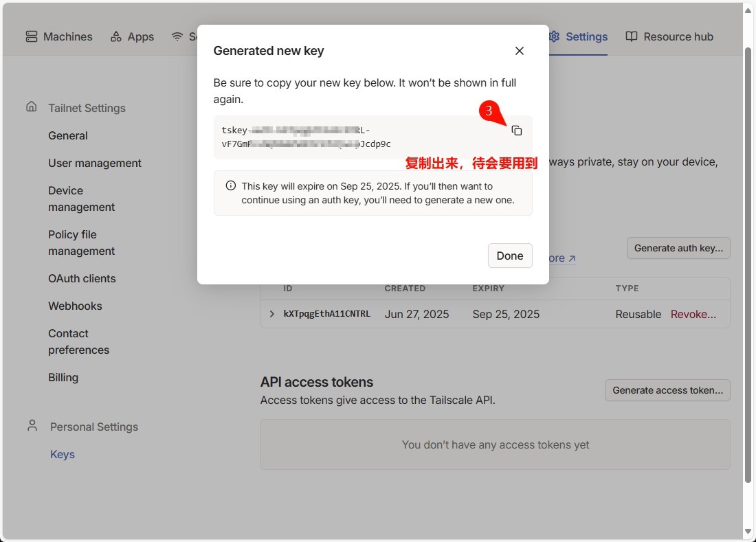Click the empty access tokens message

point(495,444)
